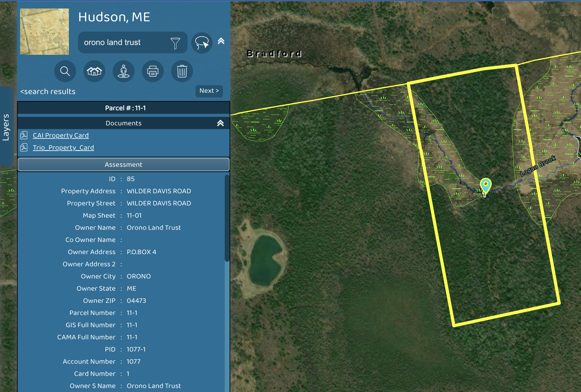Click the Owner Address value P.O.BOX 4
This screenshot has width=581, height=392.
pyautogui.click(x=141, y=252)
